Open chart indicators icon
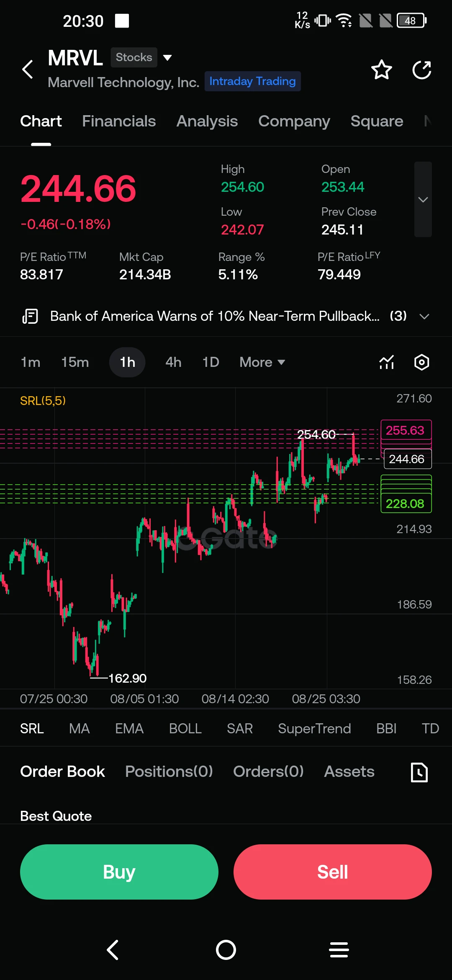The height and width of the screenshot is (980, 452). (387, 362)
